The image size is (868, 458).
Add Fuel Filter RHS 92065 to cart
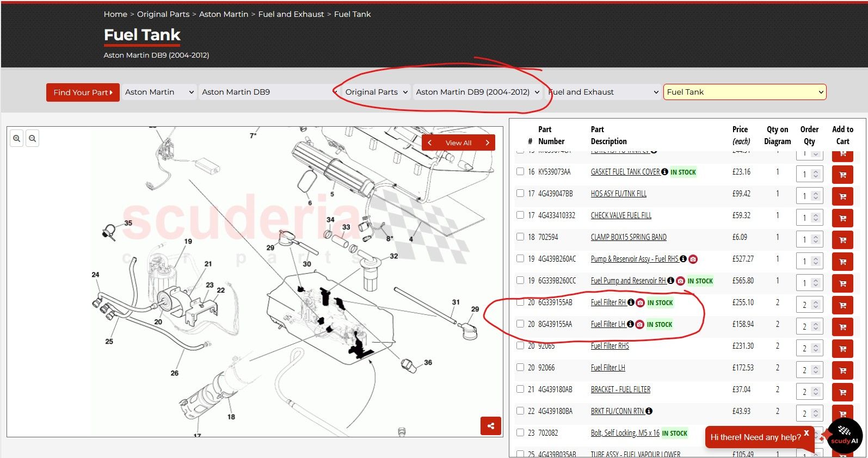coord(842,349)
